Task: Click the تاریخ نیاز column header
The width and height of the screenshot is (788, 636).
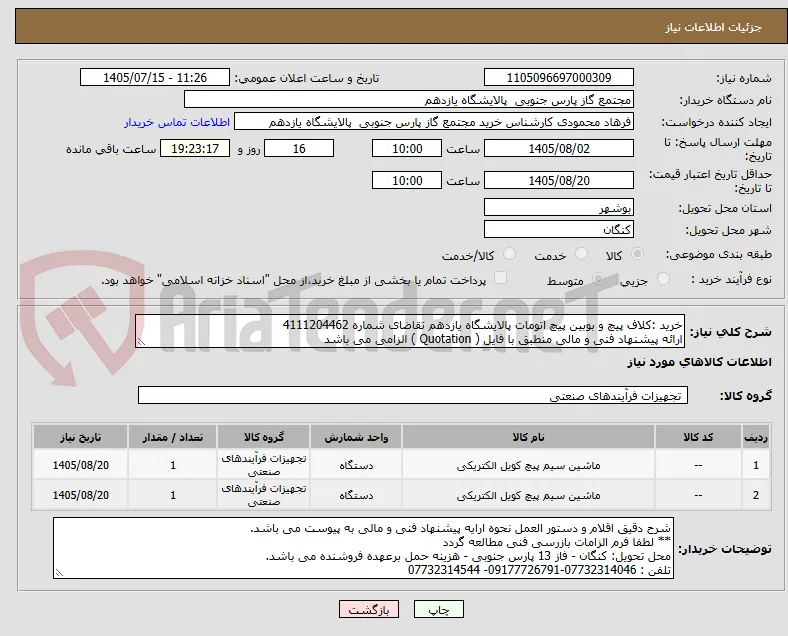Action: click(x=80, y=437)
